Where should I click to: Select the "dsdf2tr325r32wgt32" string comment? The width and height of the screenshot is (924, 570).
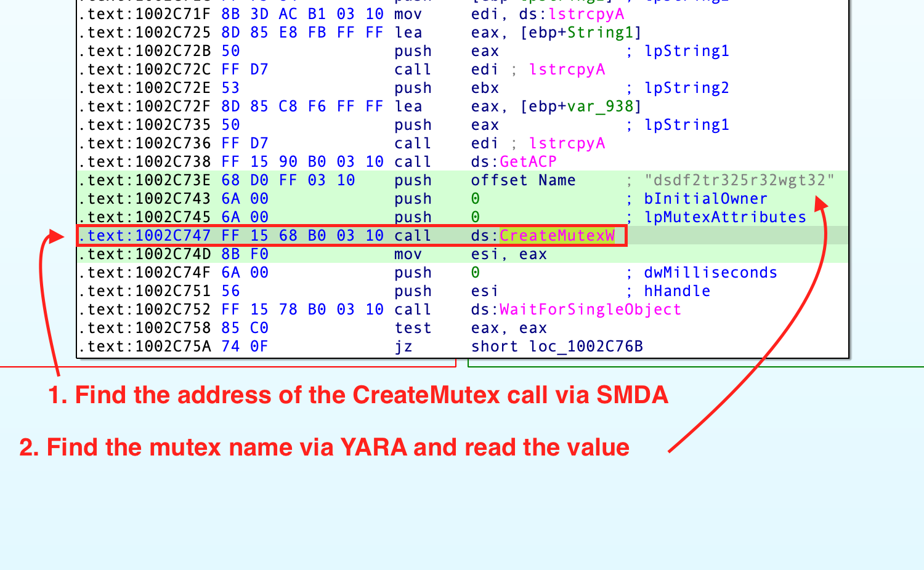click(x=739, y=180)
